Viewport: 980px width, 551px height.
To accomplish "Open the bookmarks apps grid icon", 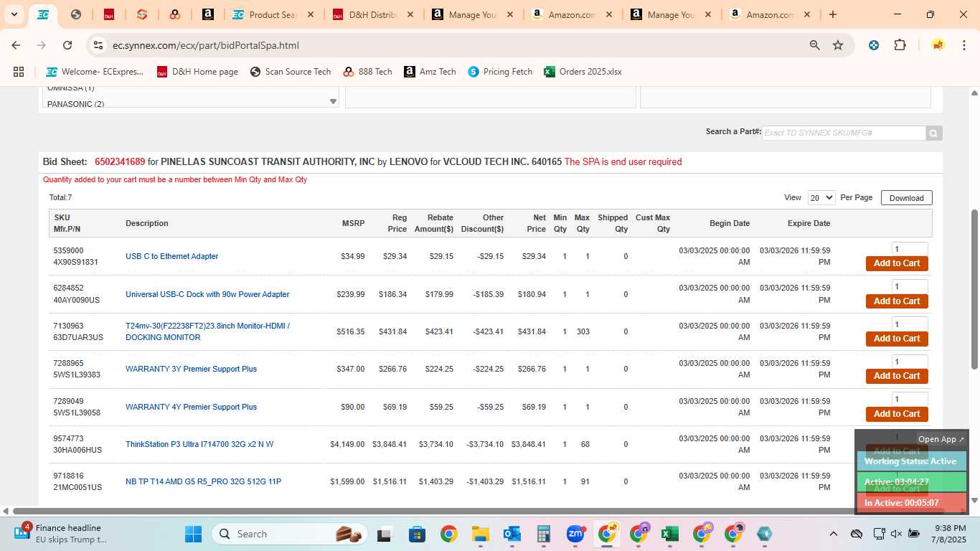I will [19, 72].
